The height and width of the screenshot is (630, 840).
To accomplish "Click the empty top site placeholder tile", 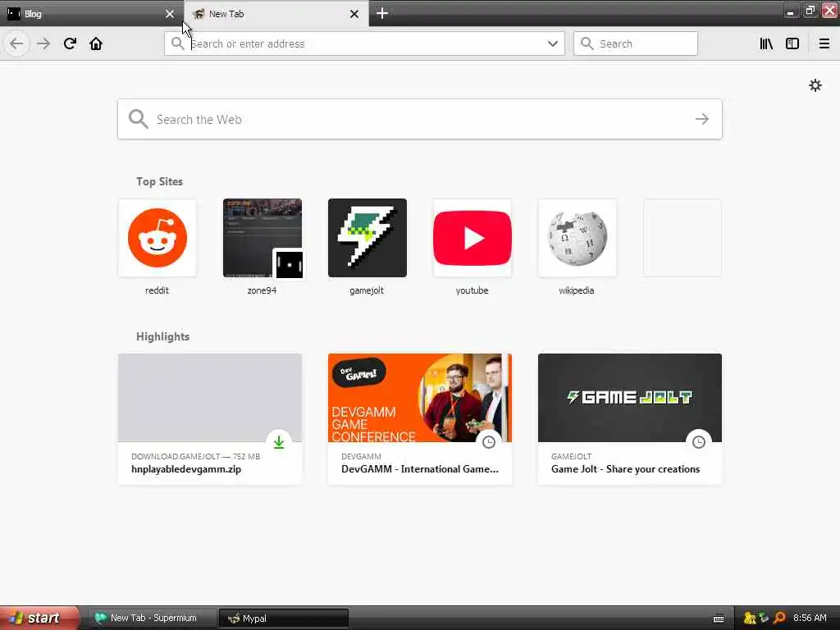I will [682, 238].
